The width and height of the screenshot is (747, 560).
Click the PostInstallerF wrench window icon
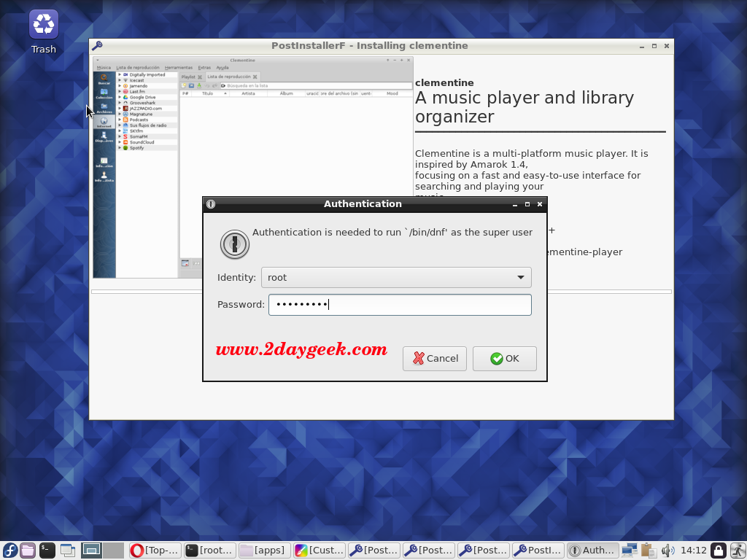coord(97,46)
